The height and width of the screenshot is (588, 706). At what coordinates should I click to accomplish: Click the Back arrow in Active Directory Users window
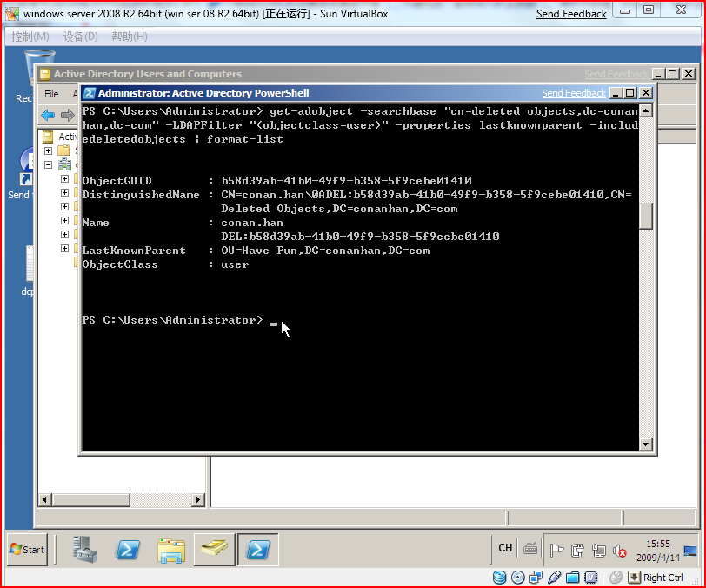[x=48, y=116]
